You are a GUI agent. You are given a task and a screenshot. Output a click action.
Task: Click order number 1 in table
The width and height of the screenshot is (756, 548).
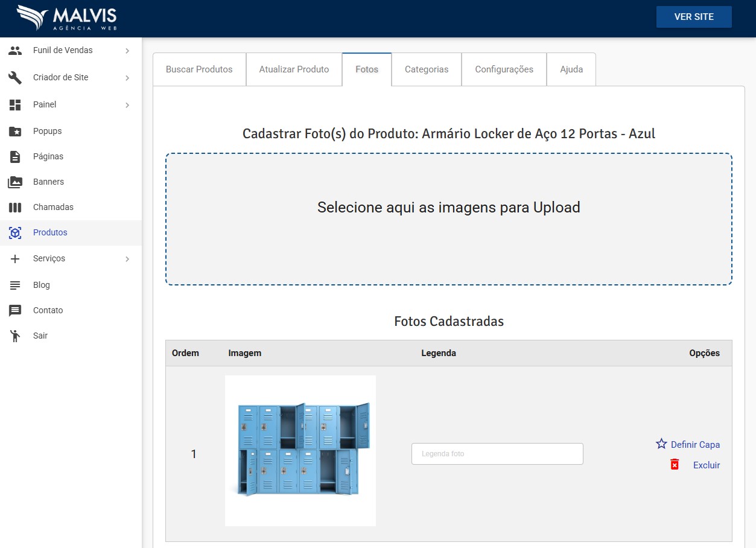coord(194,454)
